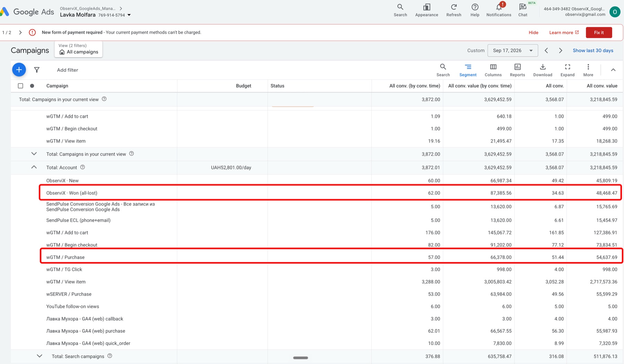The width and height of the screenshot is (624, 364).
Task: Open Notifications bell
Action: pyautogui.click(x=499, y=10)
